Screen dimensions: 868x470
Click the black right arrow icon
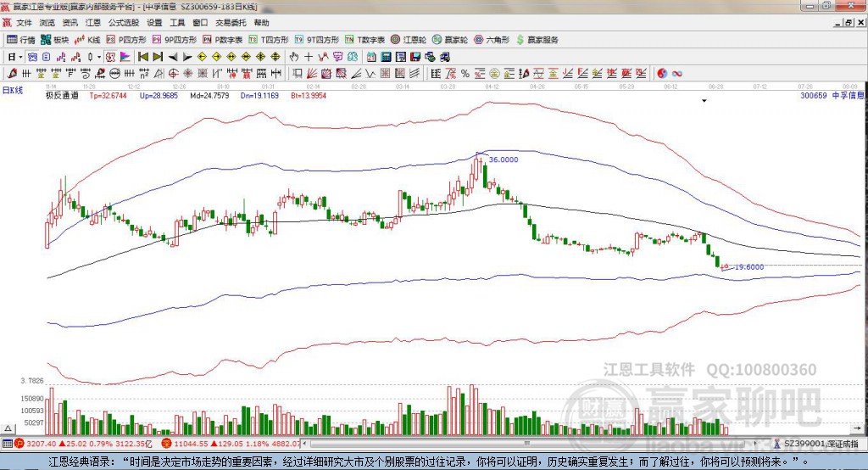click(x=187, y=57)
